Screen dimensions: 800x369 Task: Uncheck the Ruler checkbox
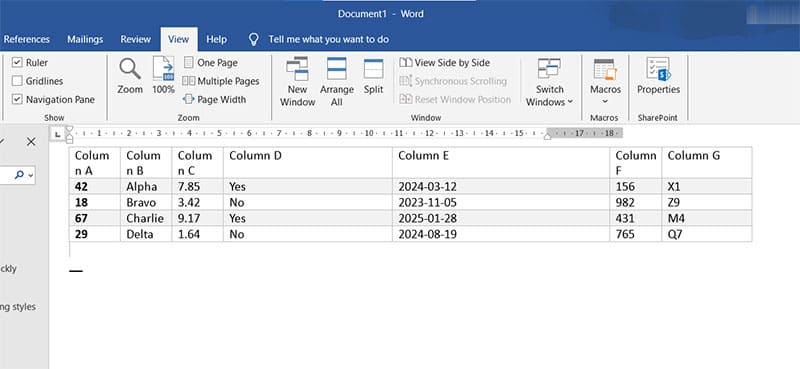pyautogui.click(x=17, y=62)
